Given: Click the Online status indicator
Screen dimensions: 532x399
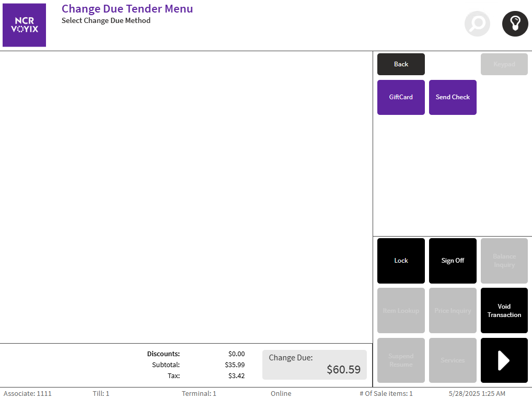Looking at the screenshot, I should (281, 393).
